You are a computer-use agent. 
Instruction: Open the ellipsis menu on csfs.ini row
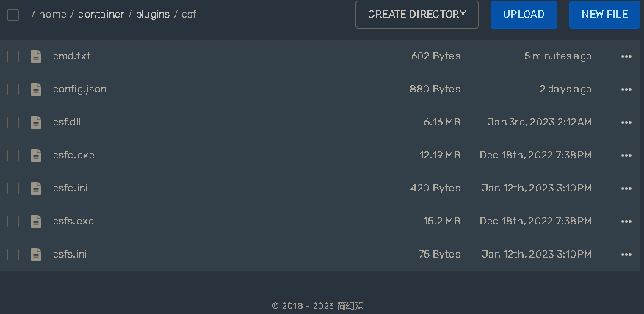tap(626, 254)
